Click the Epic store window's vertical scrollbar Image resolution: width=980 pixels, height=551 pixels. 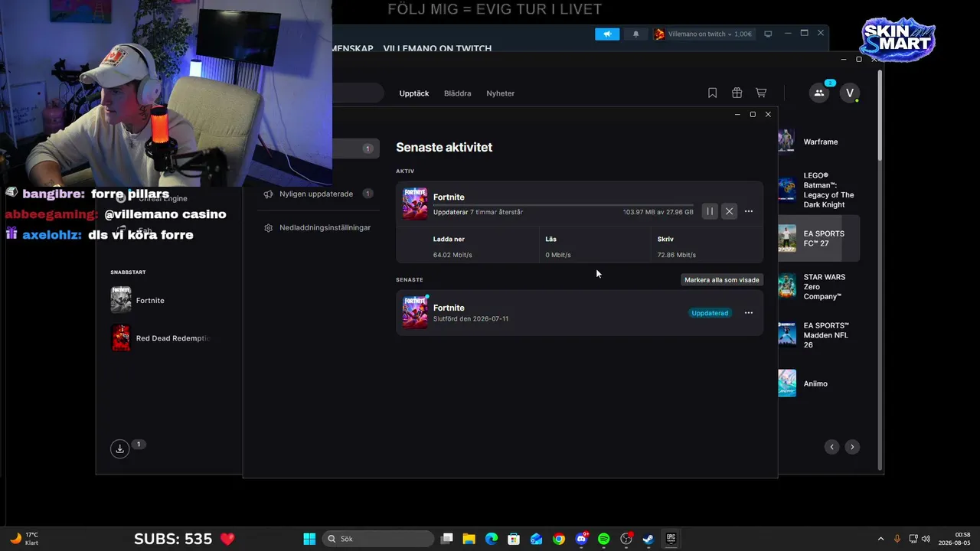pyautogui.click(x=880, y=115)
